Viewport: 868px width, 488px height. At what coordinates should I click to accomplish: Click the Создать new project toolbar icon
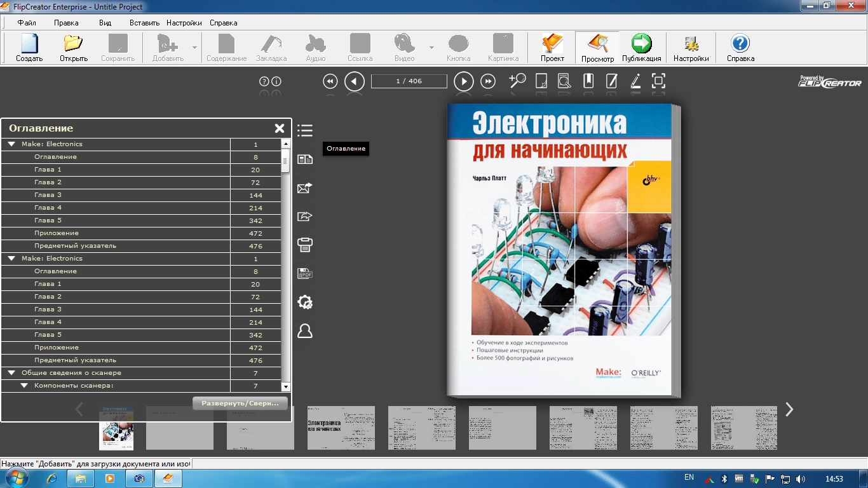coord(29,48)
